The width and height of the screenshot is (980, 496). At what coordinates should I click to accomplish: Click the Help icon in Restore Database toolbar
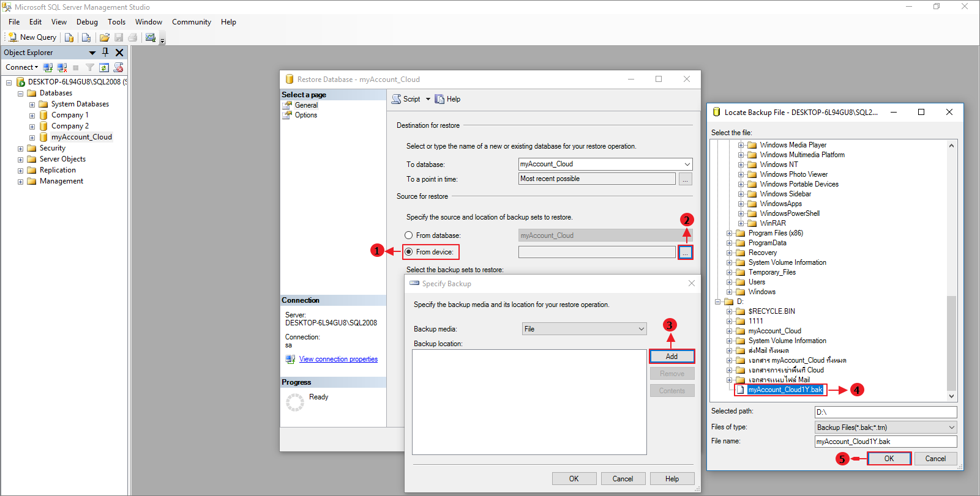click(440, 99)
